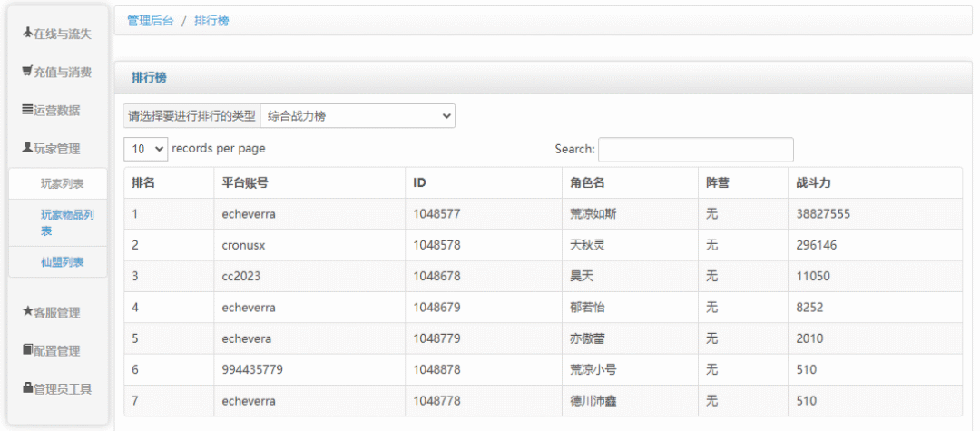Click the shopping cart icon beside 充值与消费

27,71
